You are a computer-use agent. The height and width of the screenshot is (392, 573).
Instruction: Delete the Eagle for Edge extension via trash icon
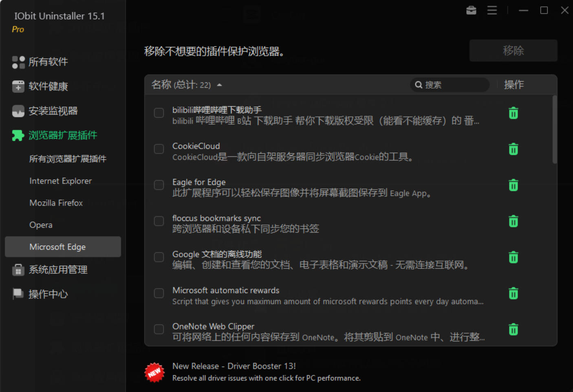pyautogui.click(x=513, y=185)
